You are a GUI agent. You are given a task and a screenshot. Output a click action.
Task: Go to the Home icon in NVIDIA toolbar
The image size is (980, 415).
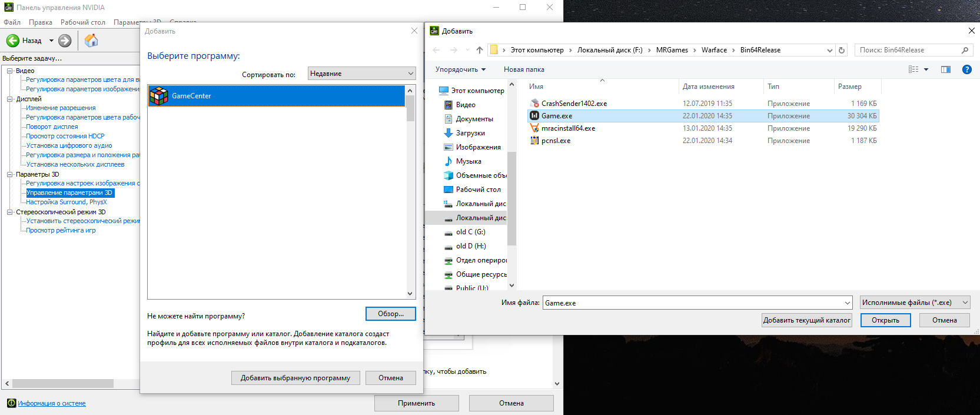(x=91, y=41)
